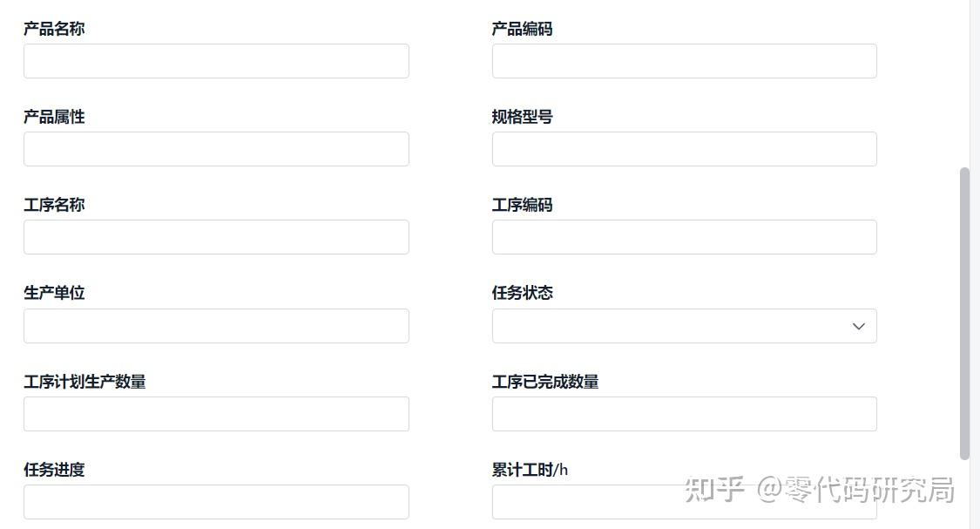Click the chevron arrow in 任务状态
Screen dimensions: 980x529
858,326
